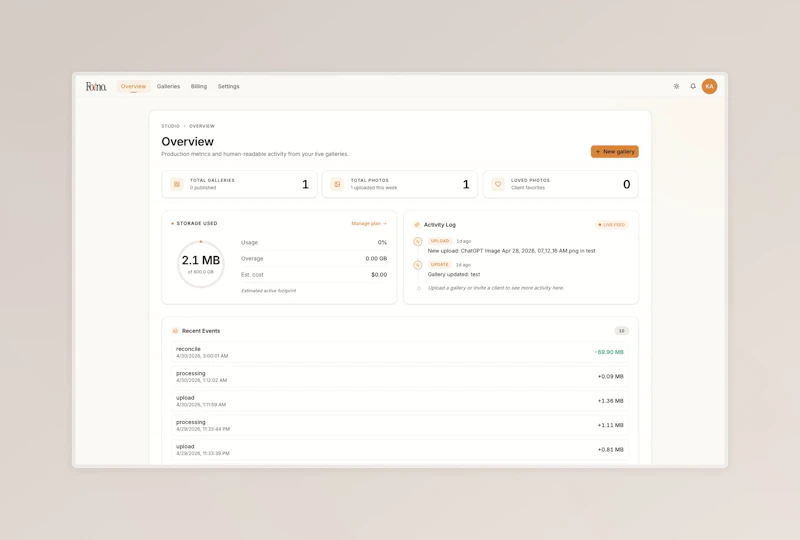Click the +0.81 MB value
The height and width of the screenshot is (540, 800).
(x=611, y=450)
